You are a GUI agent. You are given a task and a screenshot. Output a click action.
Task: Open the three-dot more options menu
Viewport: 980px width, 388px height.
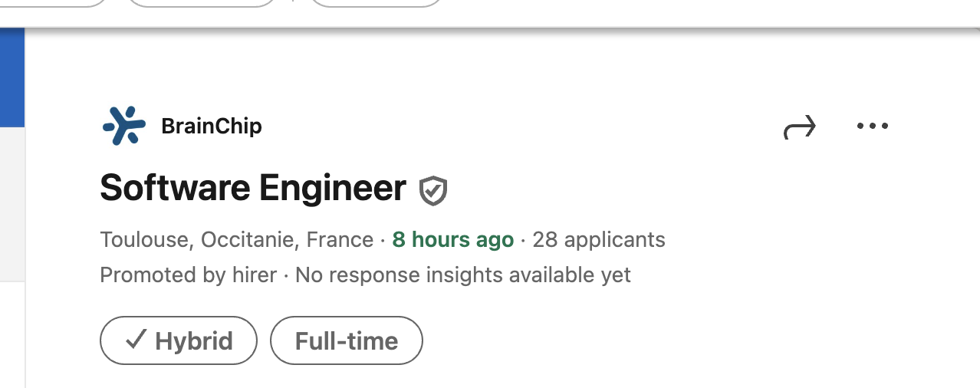click(872, 126)
